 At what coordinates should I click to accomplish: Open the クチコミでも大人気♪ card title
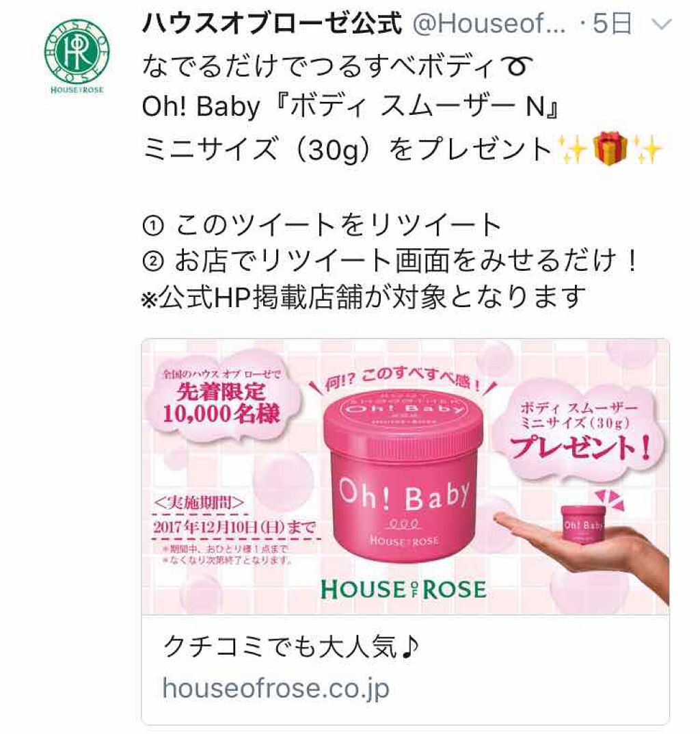291,647
